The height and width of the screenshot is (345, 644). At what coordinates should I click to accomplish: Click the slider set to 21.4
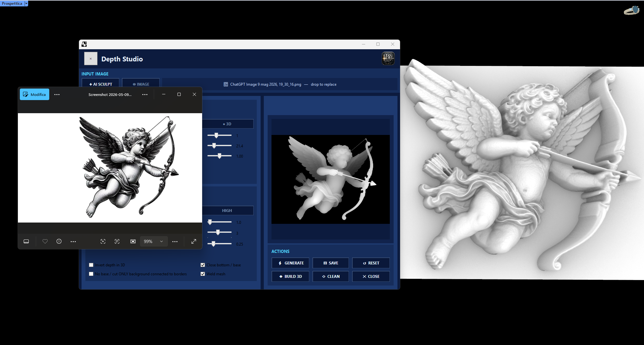219,145
